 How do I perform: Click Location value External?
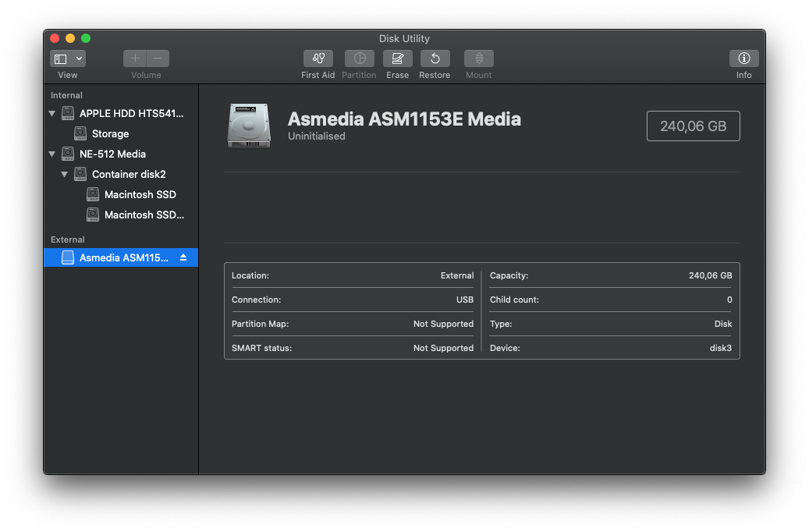point(456,275)
